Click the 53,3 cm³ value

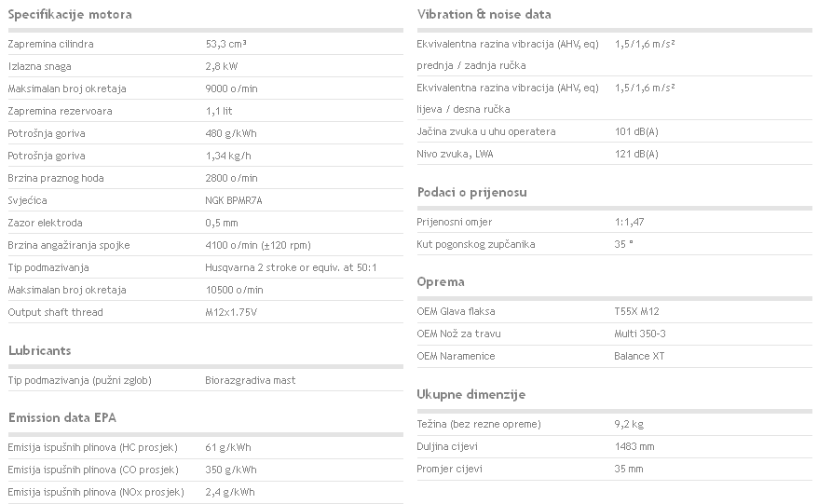click(x=225, y=44)
